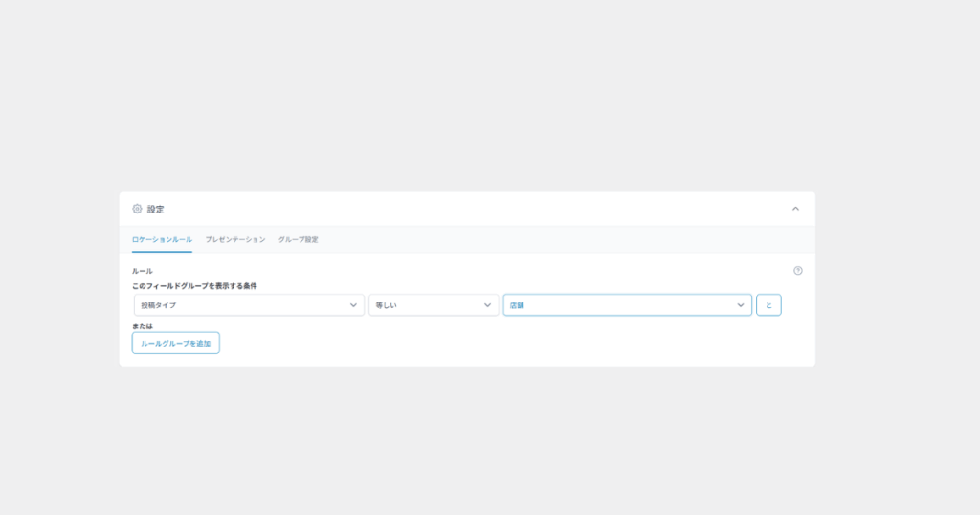Click the ルールグループを追加 button
The height and width of the screenshot is (515, 980).
[x=176, y=343]
